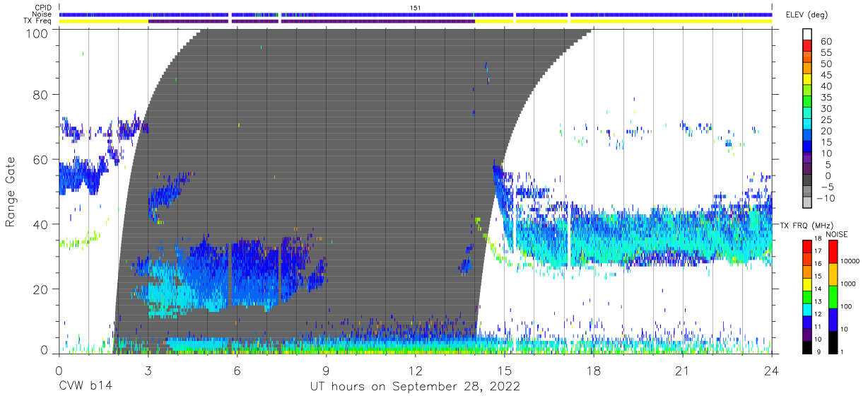The image size is (868, 401).
Task: Click the 'Range Gate' y-axis title
Action: [11, 192]
